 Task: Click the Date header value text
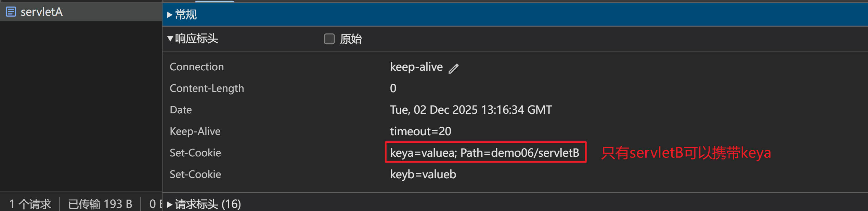tap(471, 110)
